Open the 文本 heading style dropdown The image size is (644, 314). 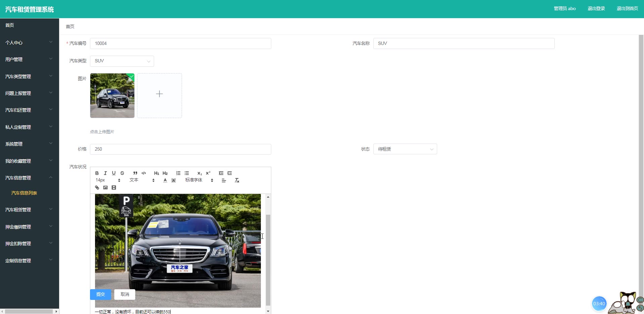pos(142,180)
